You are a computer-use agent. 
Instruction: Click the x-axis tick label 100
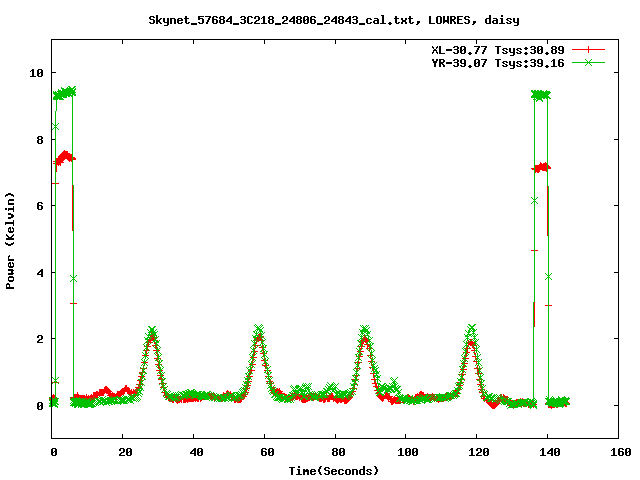(406, 453)
